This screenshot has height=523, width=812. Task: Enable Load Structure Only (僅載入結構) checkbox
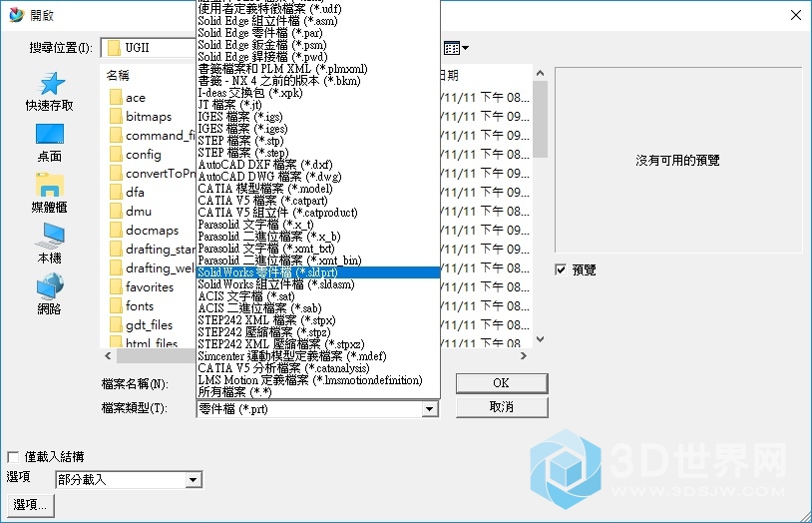(x=13, y=457)
